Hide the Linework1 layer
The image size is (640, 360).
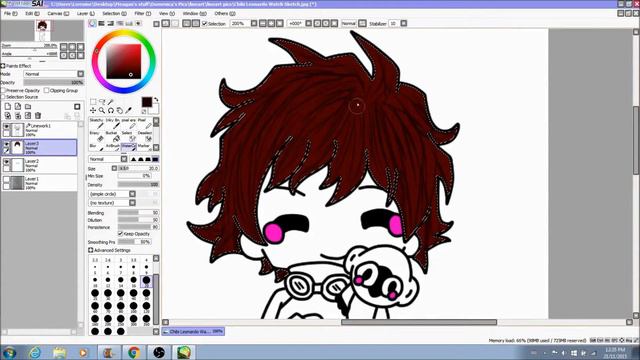click(6, 127)
